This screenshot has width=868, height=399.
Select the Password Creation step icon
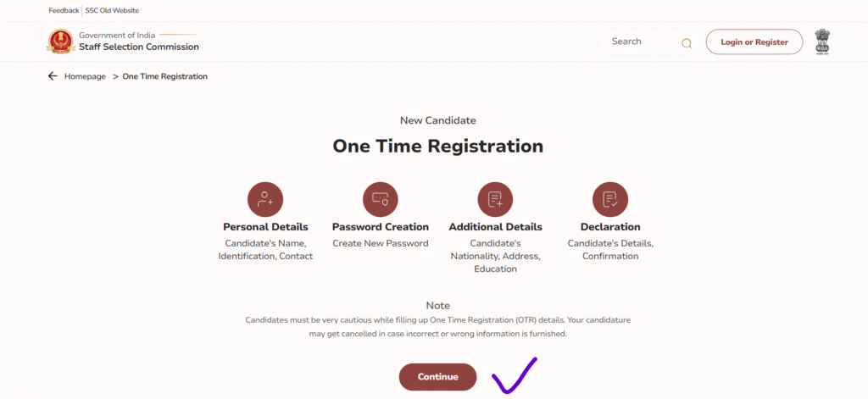tap(381, 199)
